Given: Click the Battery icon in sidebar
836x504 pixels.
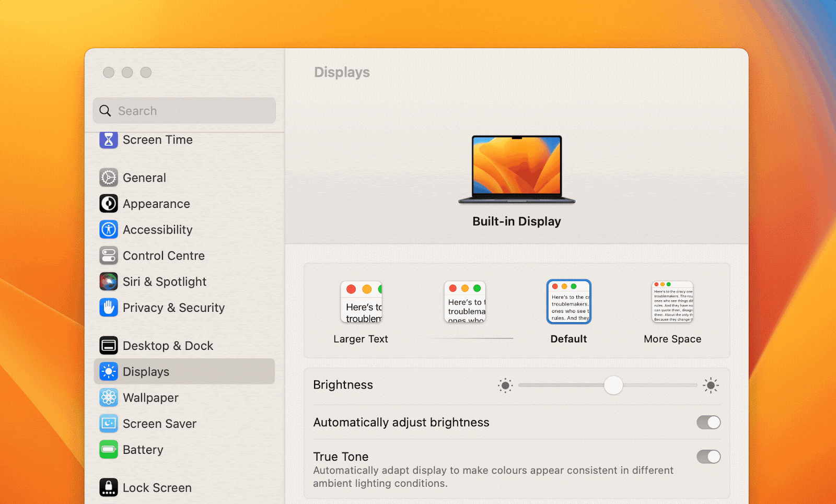Looking at the screenshot, I should click(109, 450).
